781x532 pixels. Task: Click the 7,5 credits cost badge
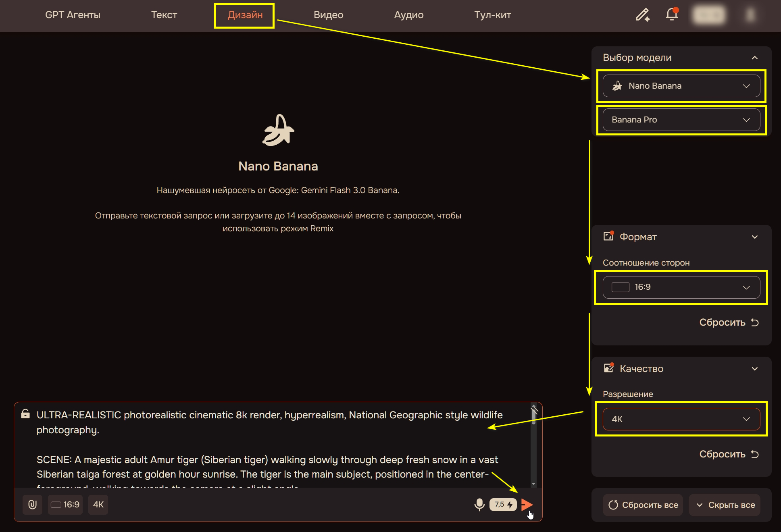(x=503, y=505)
